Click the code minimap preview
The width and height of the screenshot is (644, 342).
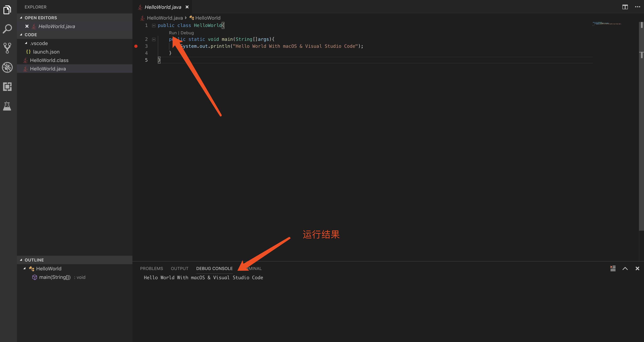(x=607, y=24)
